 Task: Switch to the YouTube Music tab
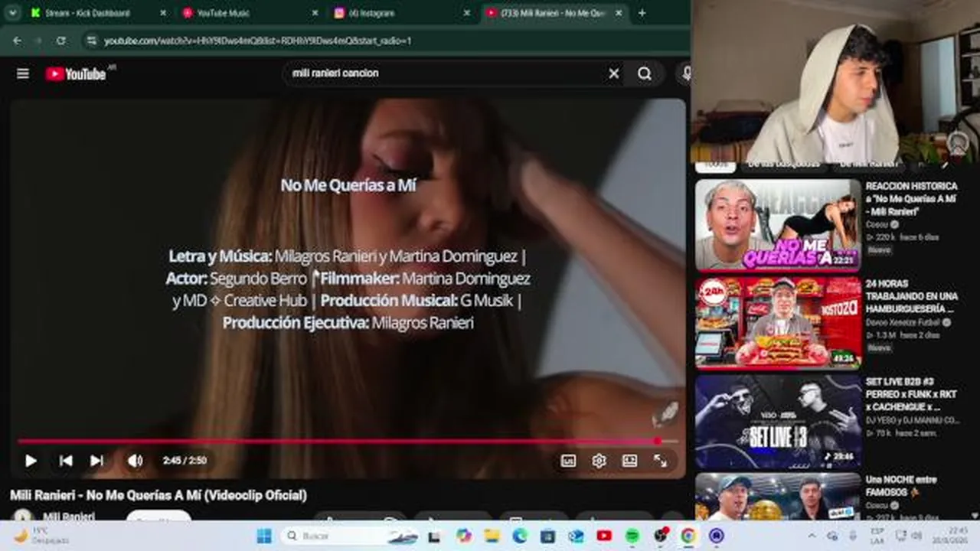(x=249, y=13)
